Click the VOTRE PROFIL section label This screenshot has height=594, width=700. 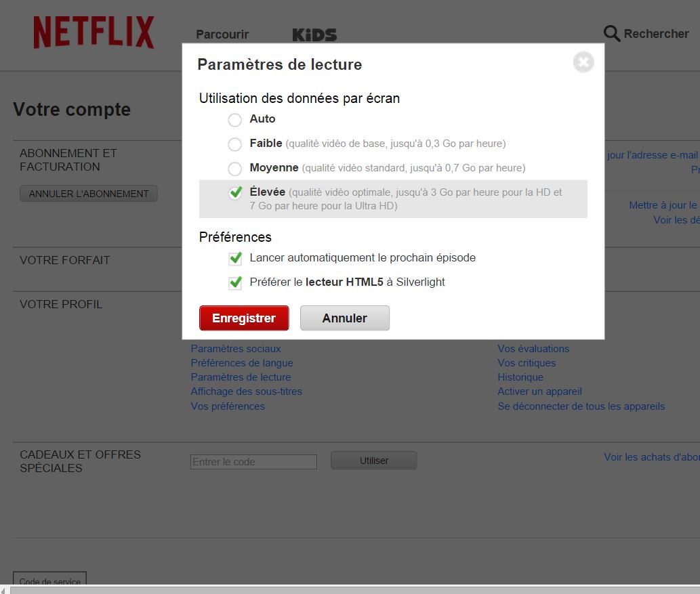[61, 304]
